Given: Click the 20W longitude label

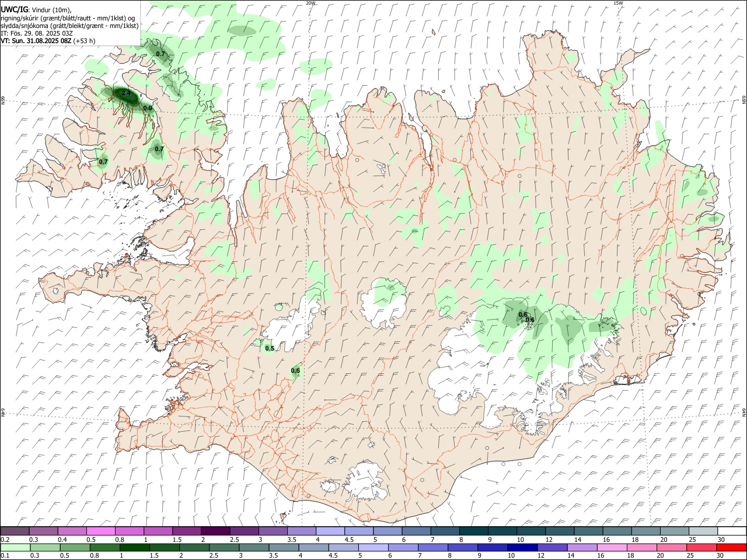Looking at the screenshot, I should [x=310, y=3].
